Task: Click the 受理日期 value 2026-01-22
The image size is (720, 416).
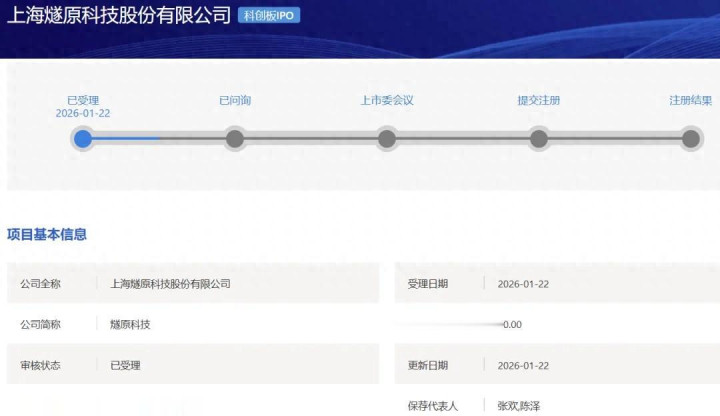Action: point(523,284)
